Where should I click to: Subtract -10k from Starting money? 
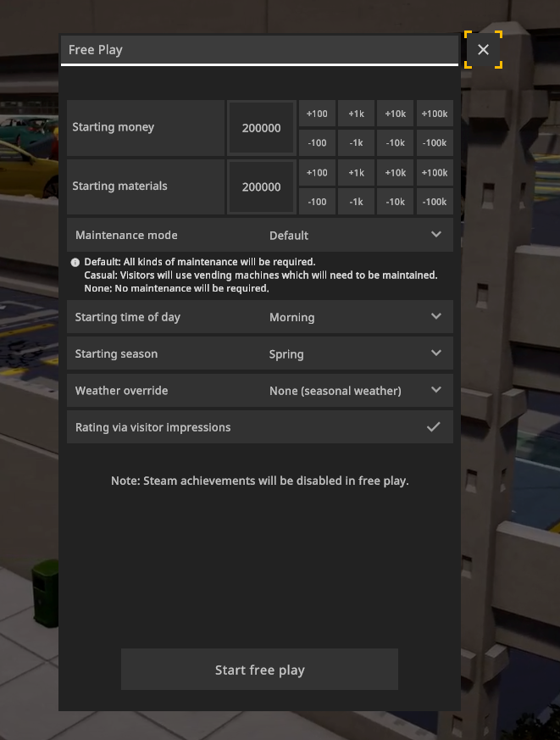(x=396, y=143)
